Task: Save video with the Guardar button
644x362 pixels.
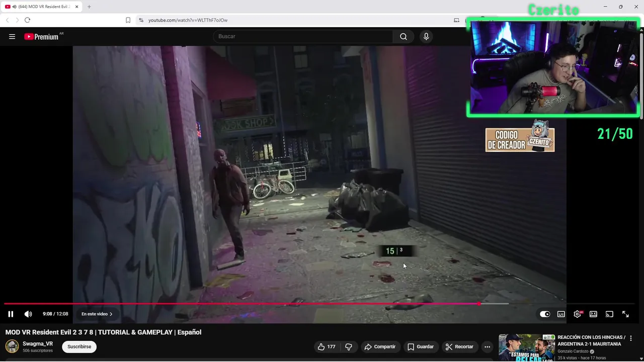Action: point(421,347)
